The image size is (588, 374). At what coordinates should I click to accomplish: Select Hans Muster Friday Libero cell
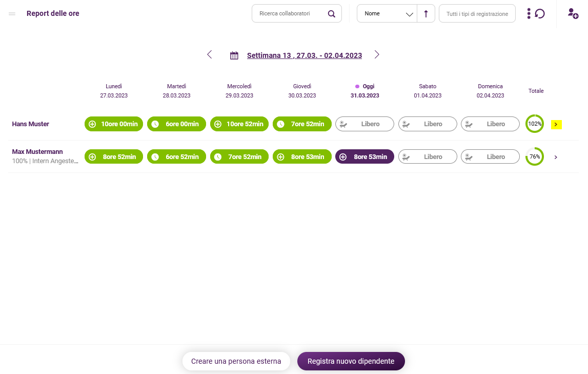pyautogui.click(x=365, y=124)
